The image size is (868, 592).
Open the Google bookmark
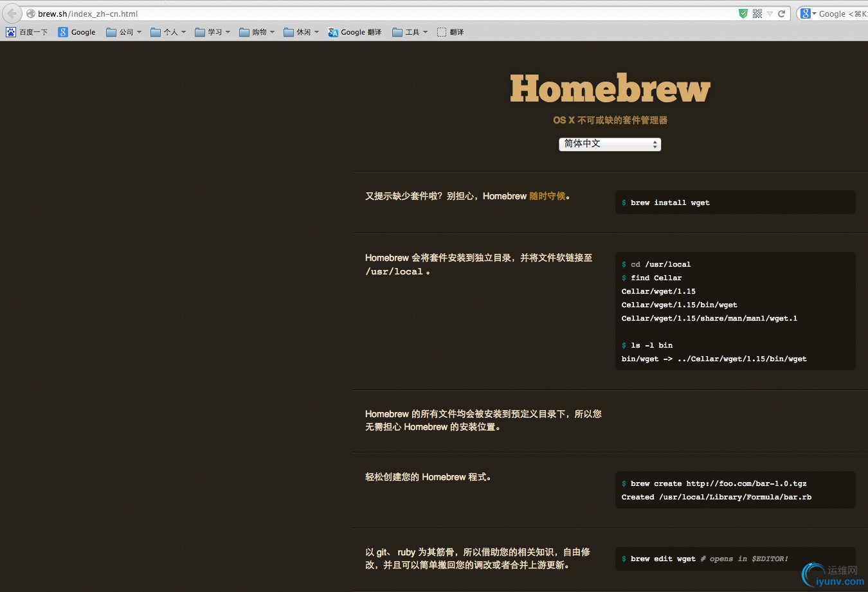77,32
